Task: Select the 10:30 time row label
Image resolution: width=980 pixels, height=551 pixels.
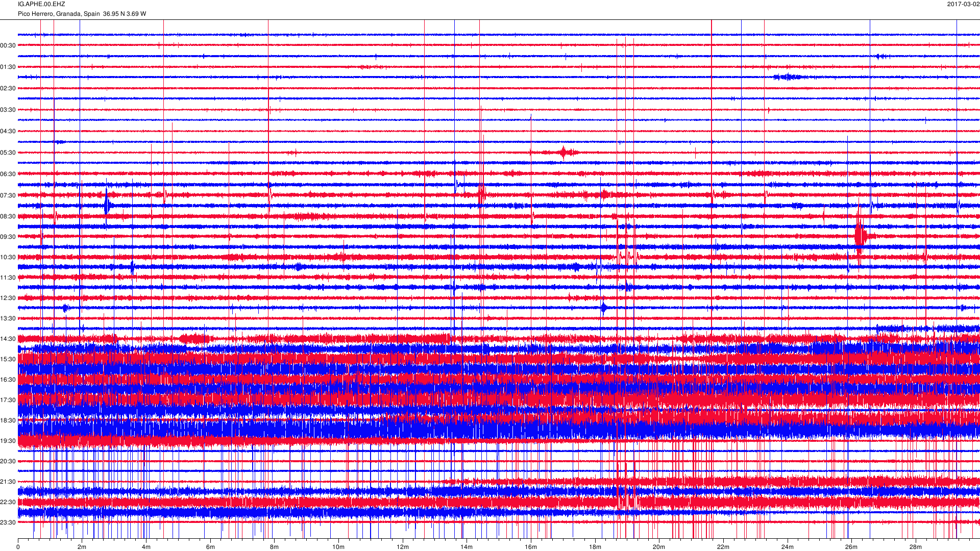Action: pyautogui.click(x=8, y=257)
